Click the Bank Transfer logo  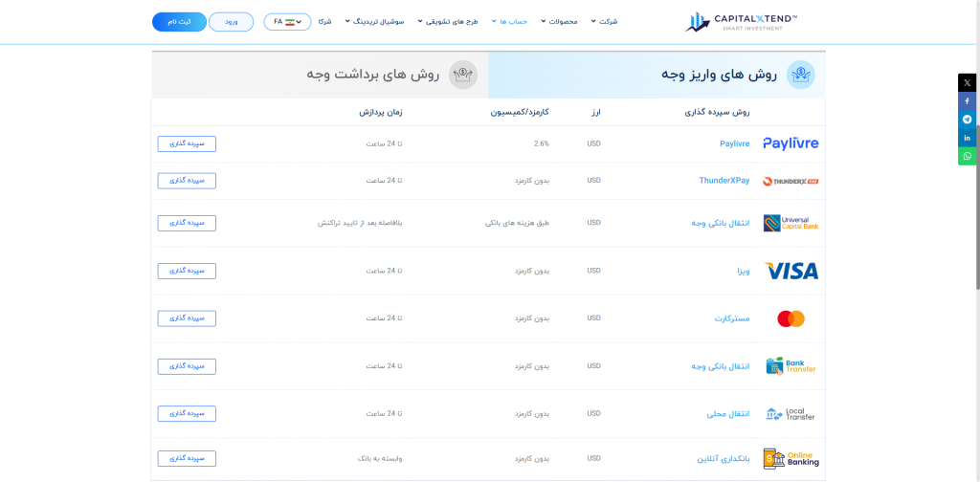(x=791, y=366)
